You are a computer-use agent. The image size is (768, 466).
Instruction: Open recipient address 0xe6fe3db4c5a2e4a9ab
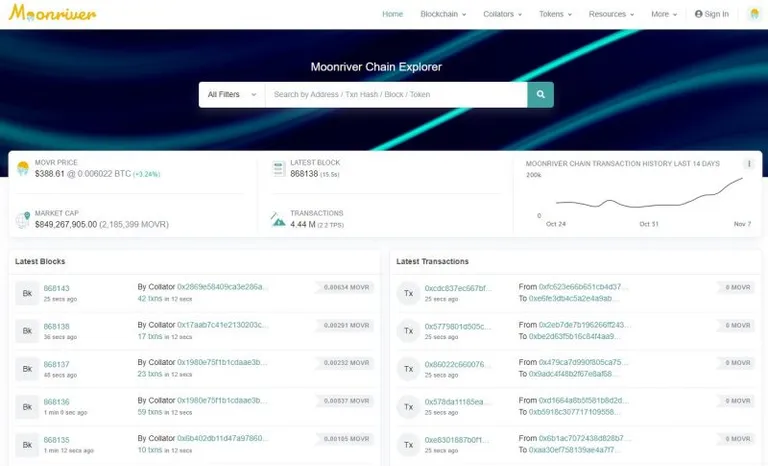(573, 298)
